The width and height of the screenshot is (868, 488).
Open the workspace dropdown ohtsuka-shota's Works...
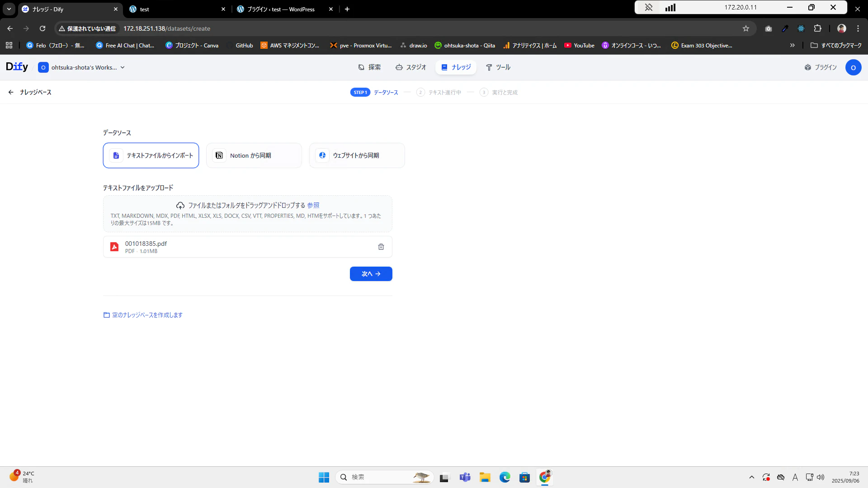click(x=81, y=67)
